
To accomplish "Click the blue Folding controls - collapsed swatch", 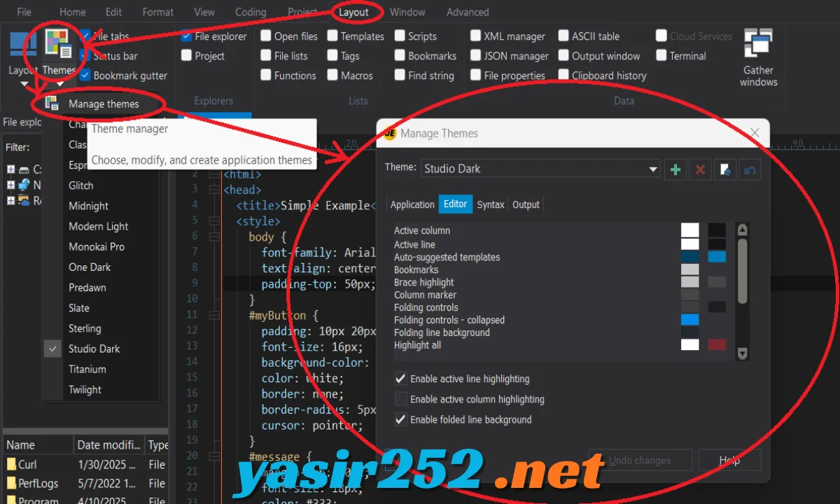I will (690, 319).
